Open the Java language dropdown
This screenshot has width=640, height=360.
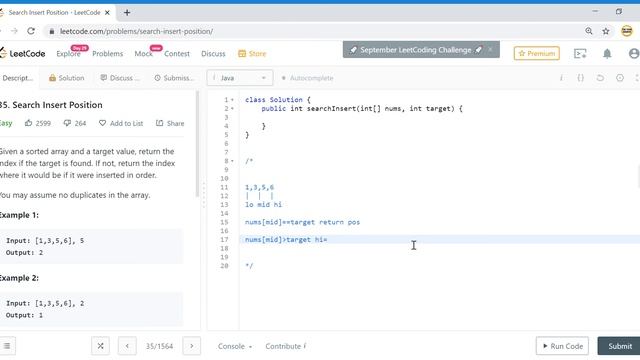pyautogui.click(x=240, y=78)
